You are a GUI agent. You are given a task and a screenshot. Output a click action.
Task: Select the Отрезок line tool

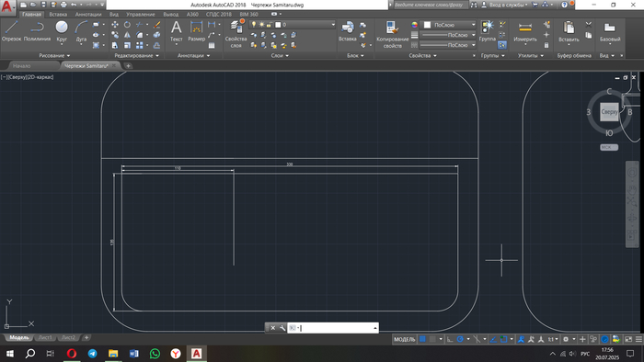click(11, 30)
